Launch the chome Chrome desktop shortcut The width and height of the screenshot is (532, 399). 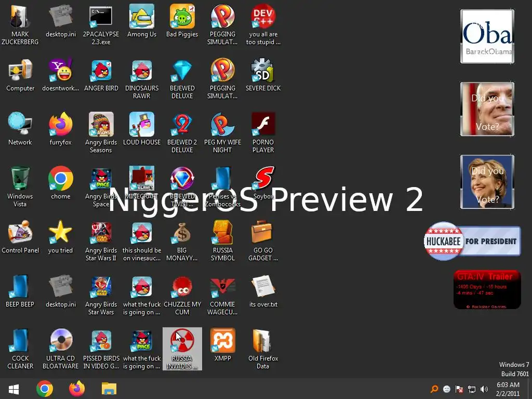[x=60, y=183]
